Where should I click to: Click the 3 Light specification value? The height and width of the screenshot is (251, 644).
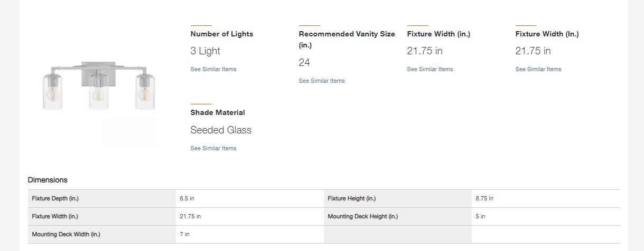click(206, 51)
